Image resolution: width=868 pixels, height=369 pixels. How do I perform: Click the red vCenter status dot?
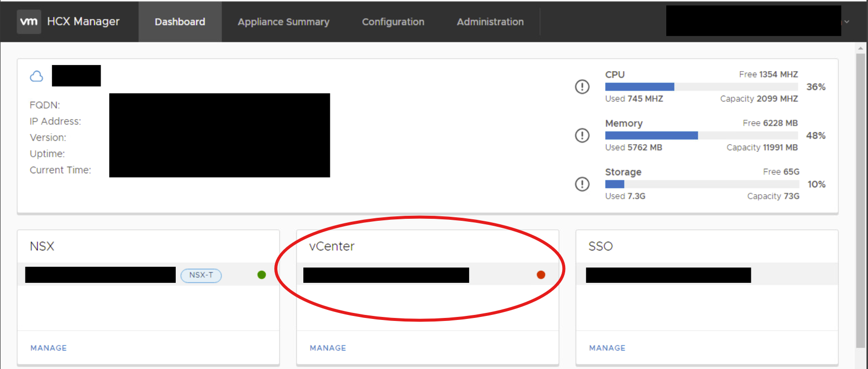(541, 275)
